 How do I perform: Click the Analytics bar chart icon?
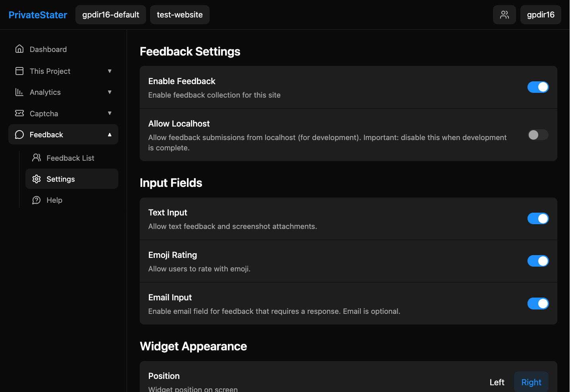tap(19, 92)
